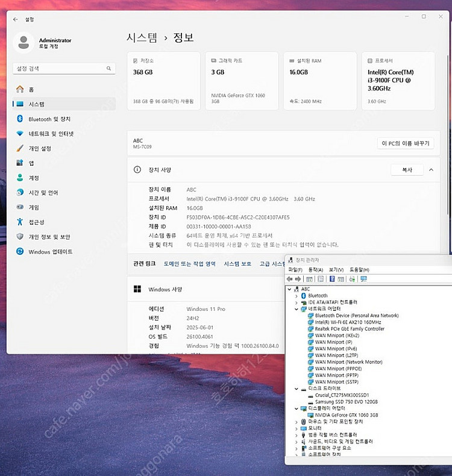This screenshot has width=452, height=476.
Task: Open 도움말(H) menu in Device Manager
Action: (x=359, y=269)
